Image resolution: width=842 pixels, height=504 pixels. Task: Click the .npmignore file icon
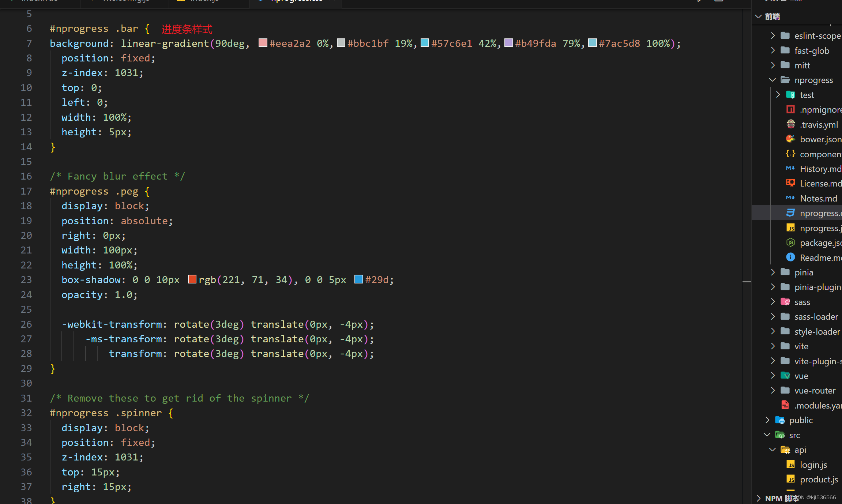[x=791, y=109]
